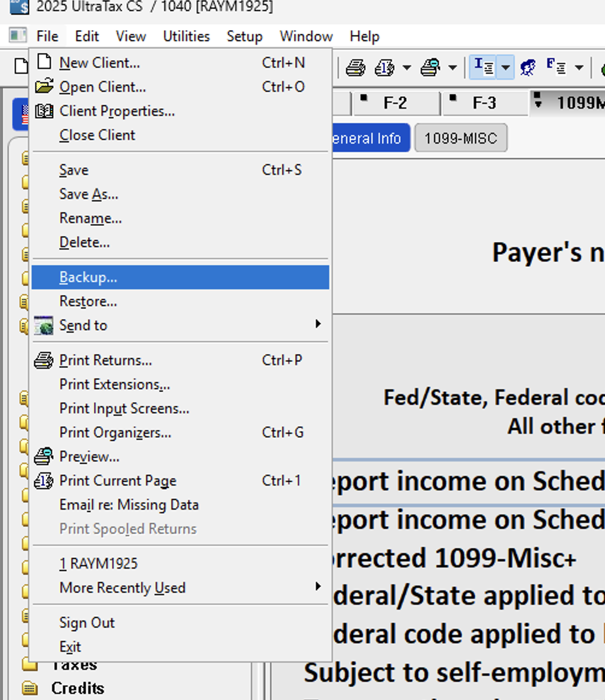The height and width of the screenshot is (700, 605).
Task: Open the Open Client menu entry
Action: [180, 87]
